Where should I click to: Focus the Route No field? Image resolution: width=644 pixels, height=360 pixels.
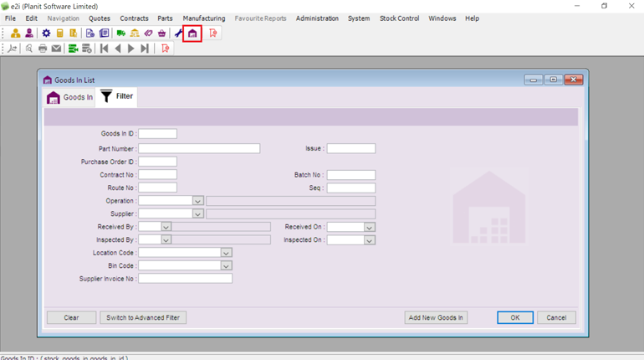(x=158, y=188)
